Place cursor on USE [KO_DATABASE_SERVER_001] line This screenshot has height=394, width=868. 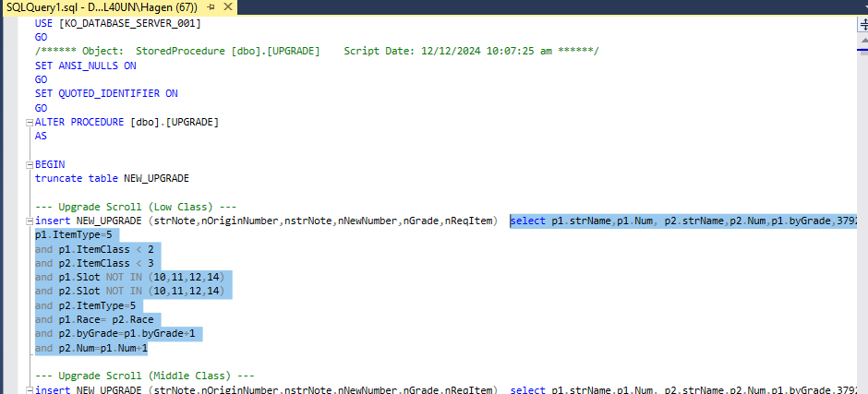pyautogui.click(x=117, y=23)
